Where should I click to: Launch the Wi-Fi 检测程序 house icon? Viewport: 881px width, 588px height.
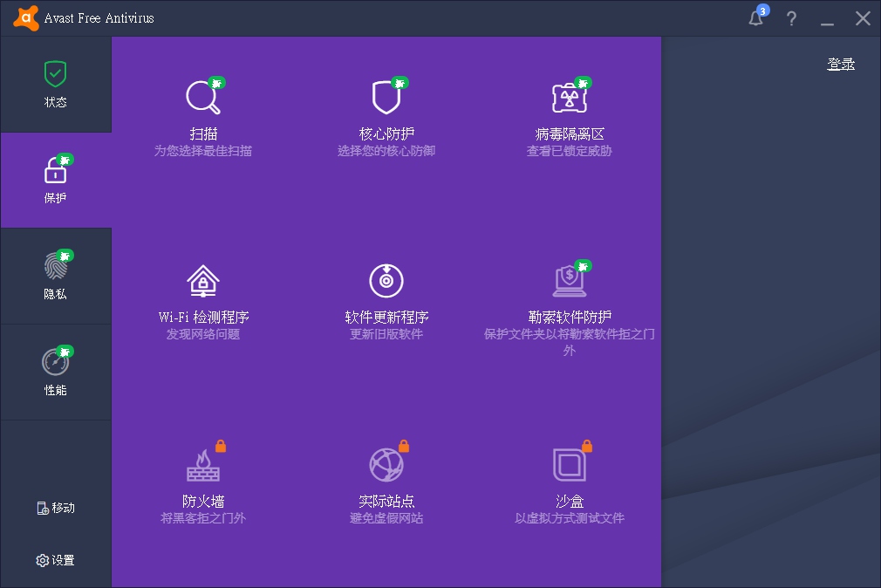pyautogui.click(x=203, y=281)
